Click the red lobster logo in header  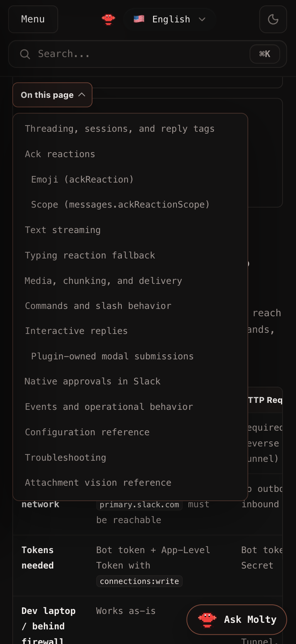pos(108,19)
